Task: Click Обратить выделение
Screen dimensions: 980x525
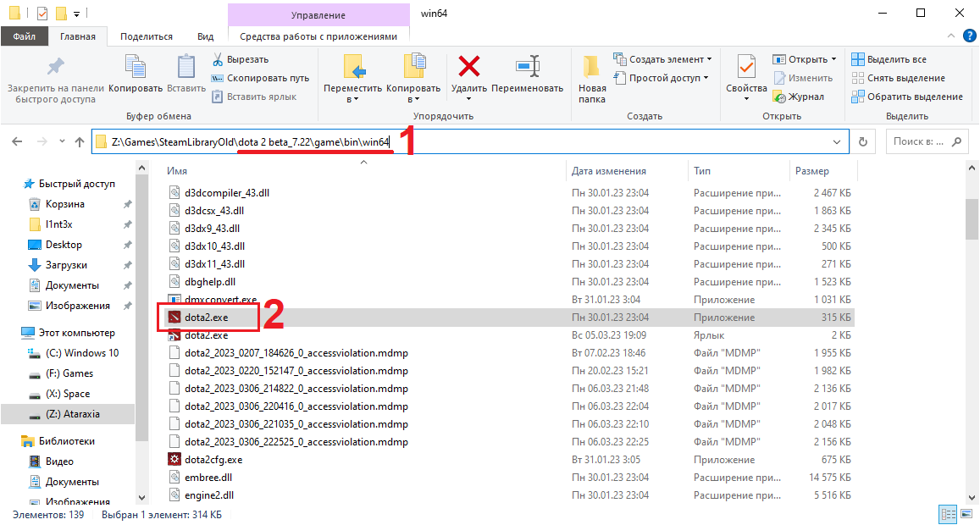Action: [907, 97]
